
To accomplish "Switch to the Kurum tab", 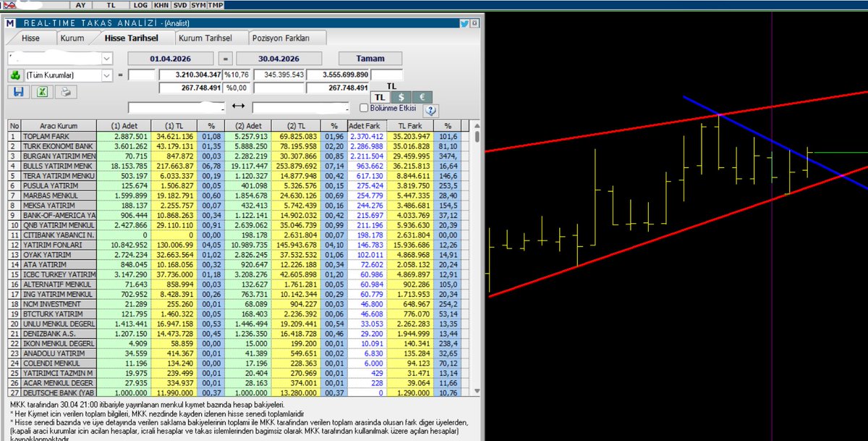I will coord(72,38).
